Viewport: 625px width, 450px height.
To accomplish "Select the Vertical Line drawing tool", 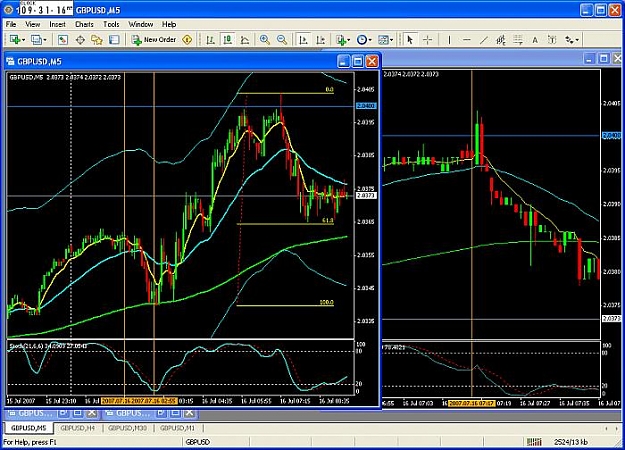I will 449,40.
